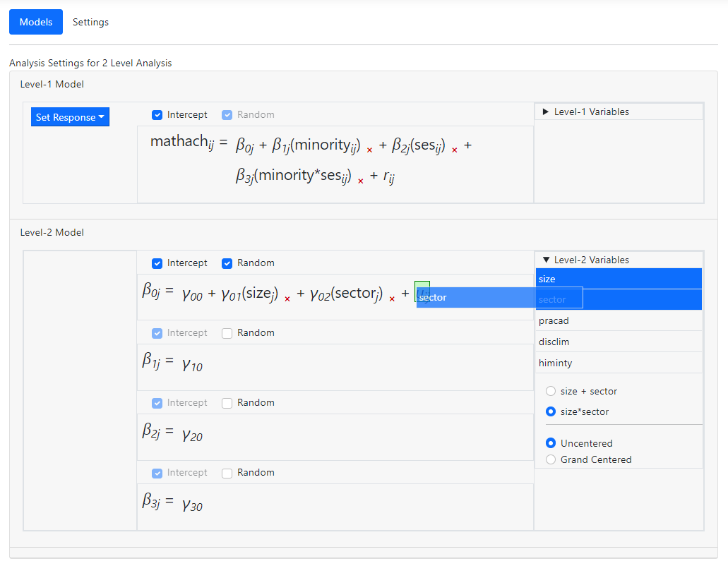728x566 pixels.
Task: Toggle Random checkbox for β0j
Action: 227,263
